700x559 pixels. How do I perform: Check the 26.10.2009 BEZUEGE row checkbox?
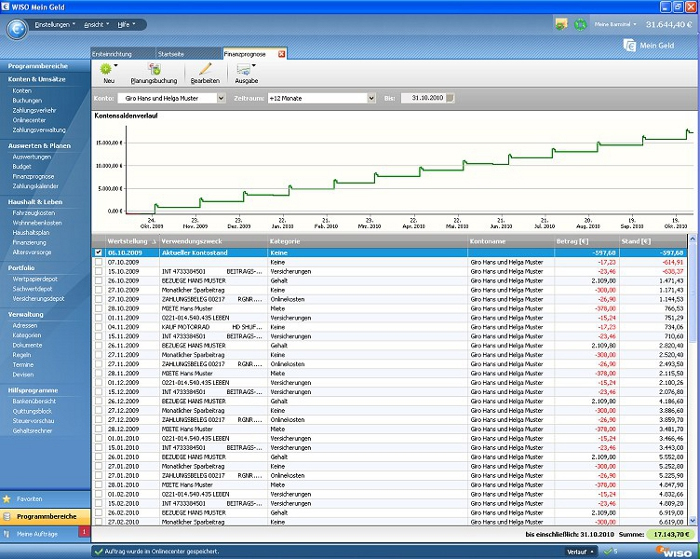tap(98, 281)
